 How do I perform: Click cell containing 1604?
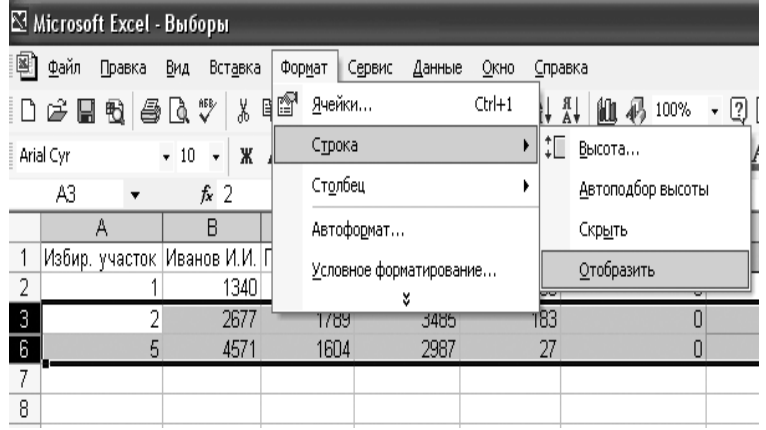(x=307, y=349)
